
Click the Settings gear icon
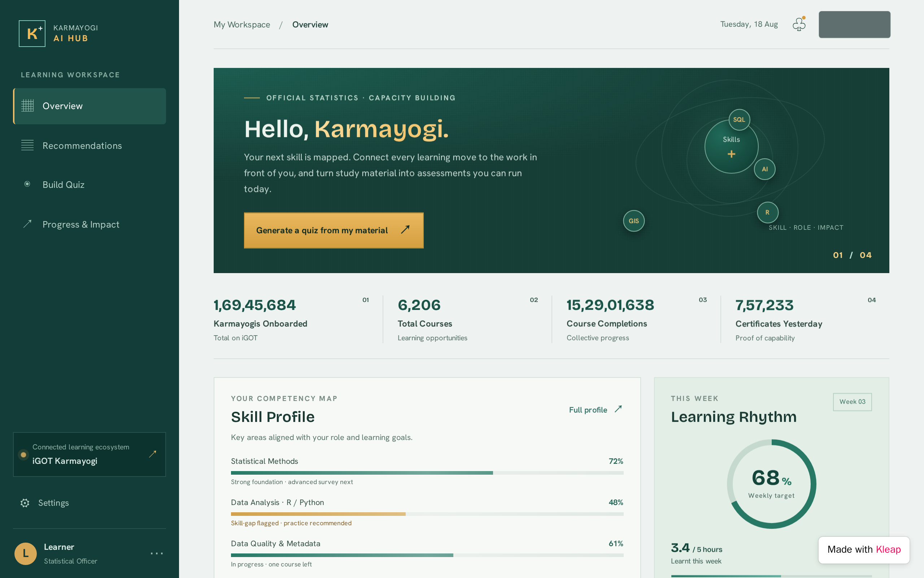point(25,503)
